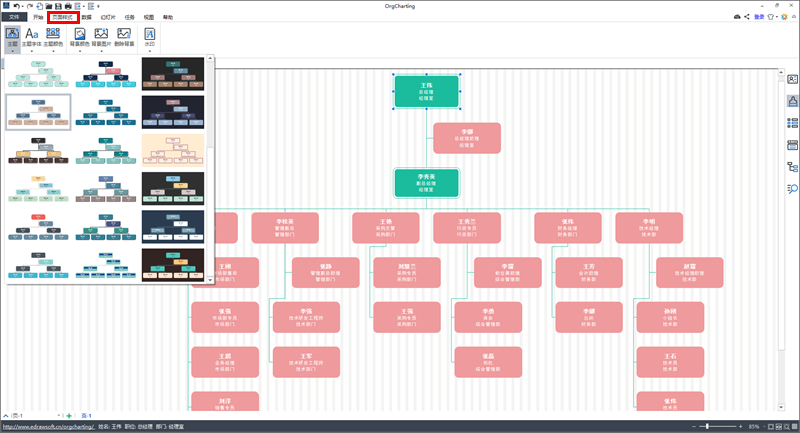Expand the skin shirt icon dropdown

tap(777, 17)
